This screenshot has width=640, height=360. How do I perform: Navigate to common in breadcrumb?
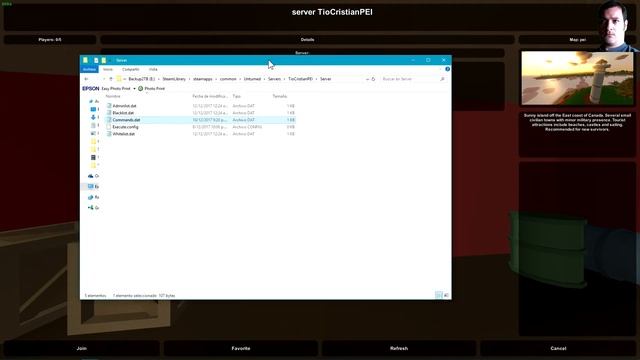[x=228, y=79]
